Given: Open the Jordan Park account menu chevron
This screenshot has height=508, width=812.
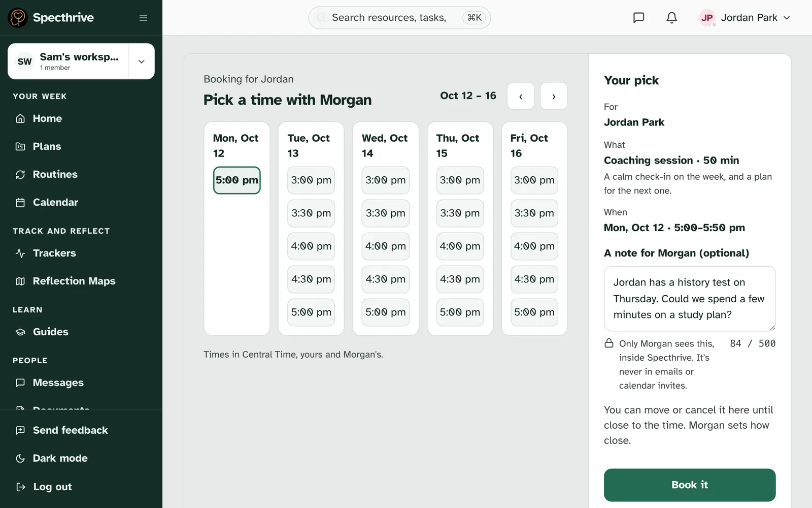Looking at the screenshot, I should (x=787, y=18).
